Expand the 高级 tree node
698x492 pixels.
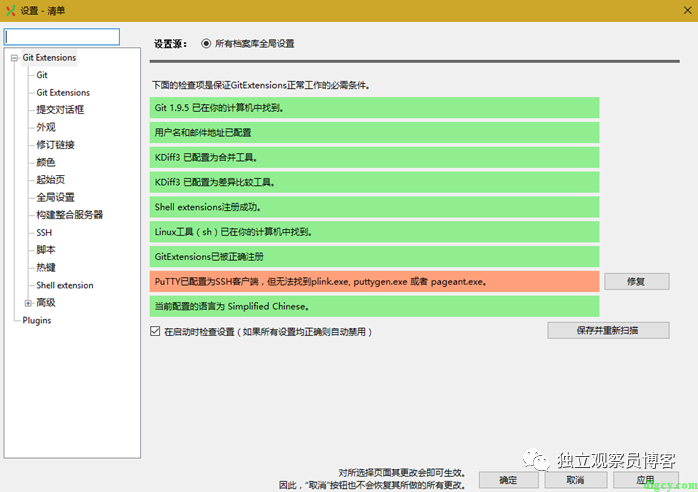(28, 303)
